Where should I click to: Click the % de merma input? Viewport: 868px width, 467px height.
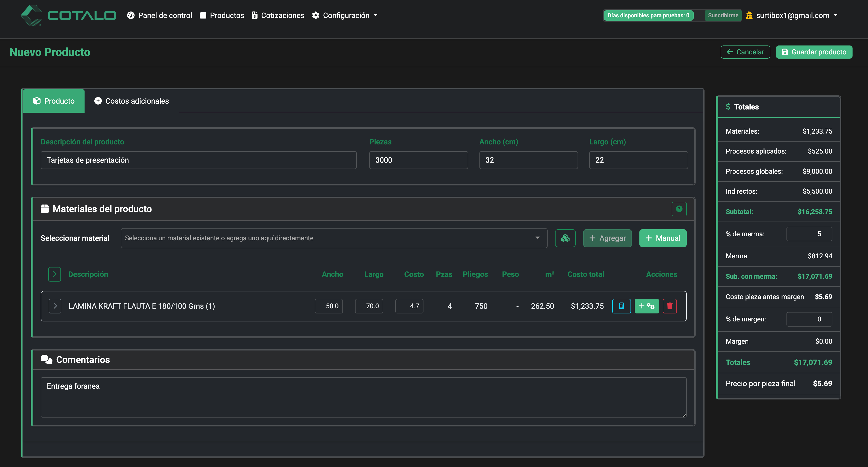[809, 234]
